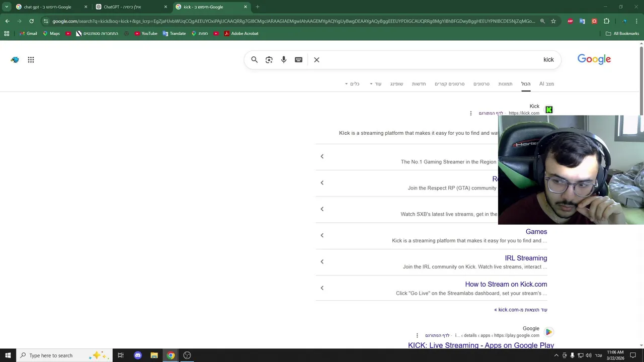Click the red recorder extension icon
The height and width of the screenshot is (362, 644).
click(x=594, y=21)
